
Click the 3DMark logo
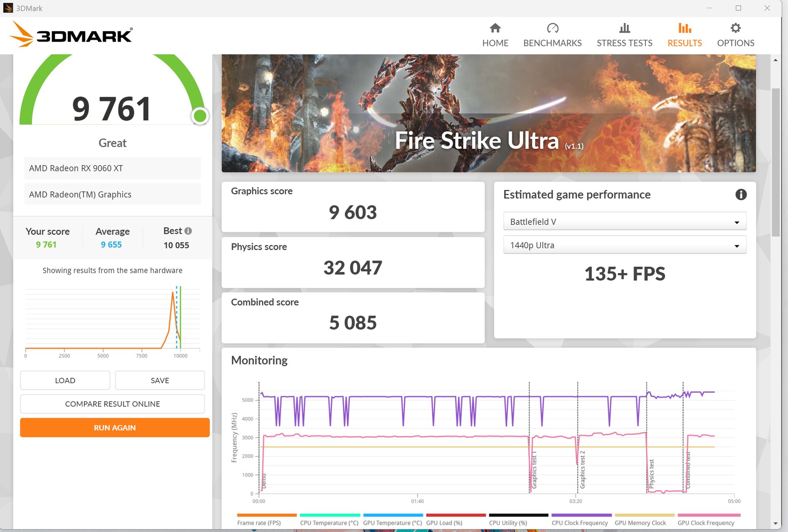coord(71,34)
